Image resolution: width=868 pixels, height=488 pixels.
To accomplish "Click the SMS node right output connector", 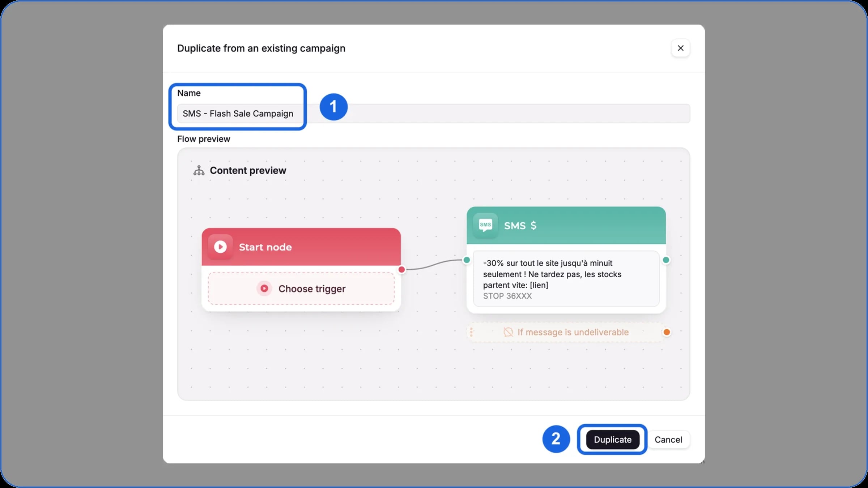I will pos(666,260).
